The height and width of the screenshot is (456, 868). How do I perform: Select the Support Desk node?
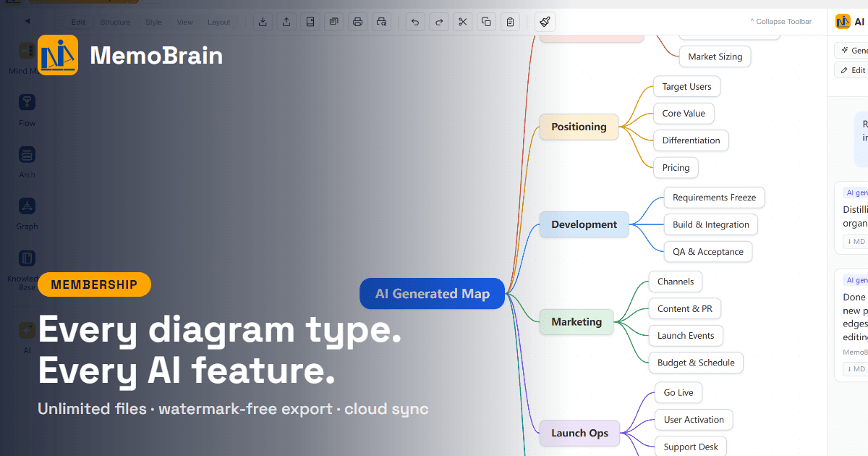(691, 447)
